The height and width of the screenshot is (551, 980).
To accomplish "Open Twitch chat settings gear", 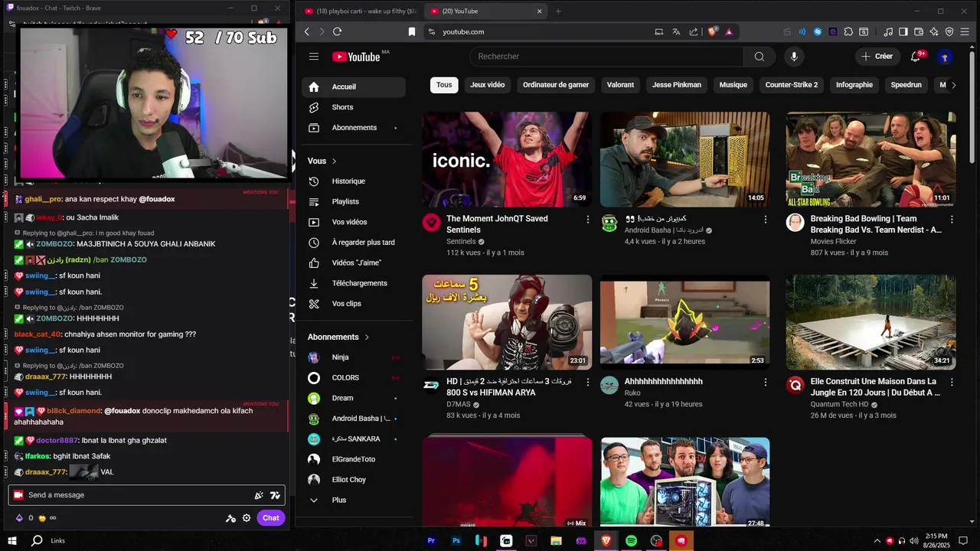I will [x=247, y=518].
